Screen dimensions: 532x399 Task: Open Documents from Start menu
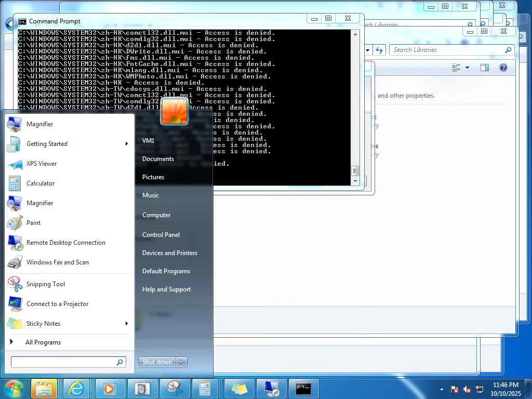pos(158,159)
